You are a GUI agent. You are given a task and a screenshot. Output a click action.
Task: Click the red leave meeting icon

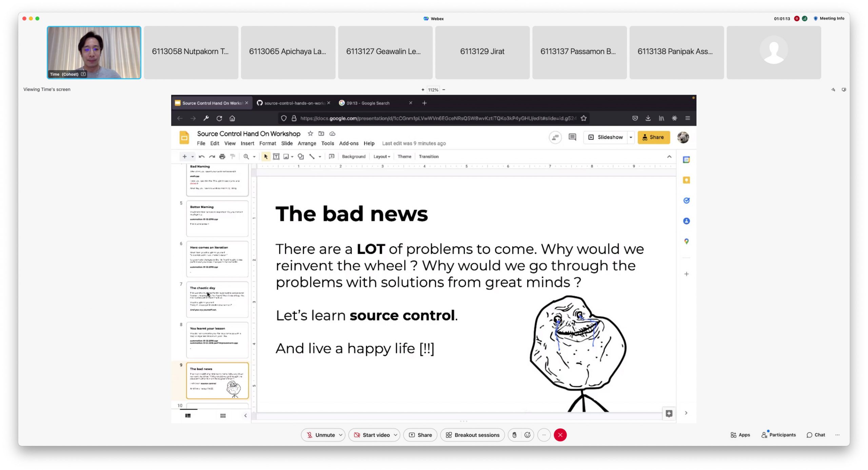click(560, 435)
